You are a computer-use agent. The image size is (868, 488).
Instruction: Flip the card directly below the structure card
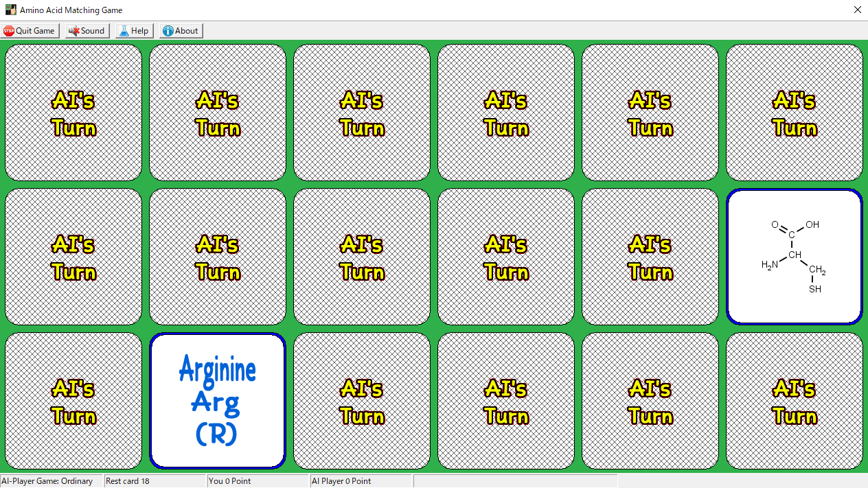click(795, 401)
